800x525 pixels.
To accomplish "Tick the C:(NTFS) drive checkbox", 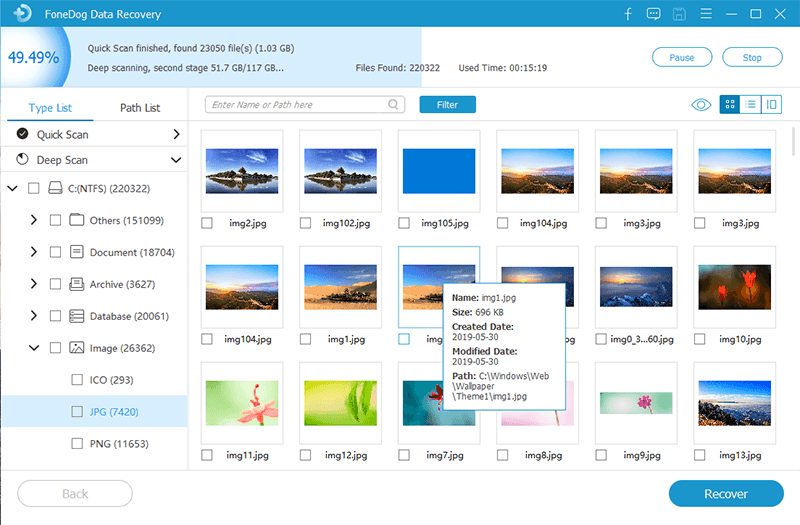I will pyautogui.click(x=34, y=188).
